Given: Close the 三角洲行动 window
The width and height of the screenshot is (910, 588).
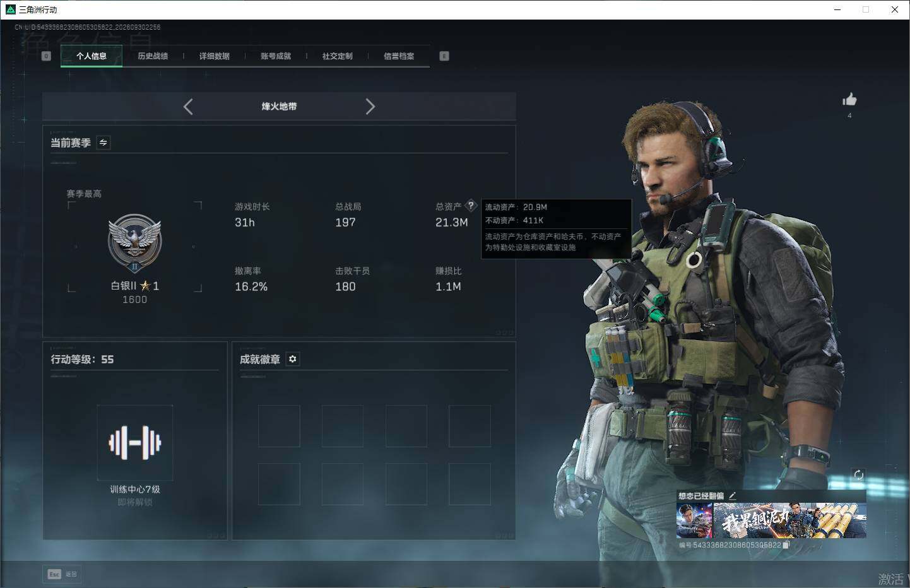Looking at the screenshot, I should [x=895, y=9].
